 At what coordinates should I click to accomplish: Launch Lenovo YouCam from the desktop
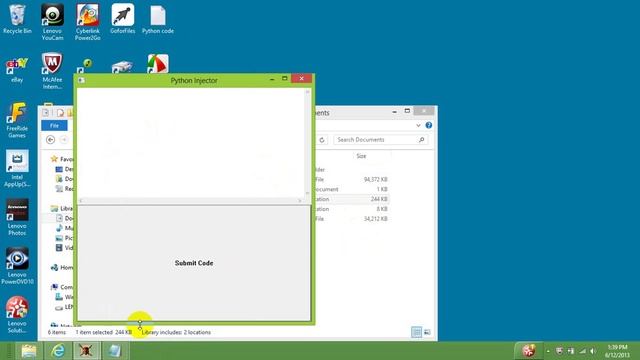pyautogui.click(x=52, y=22)
